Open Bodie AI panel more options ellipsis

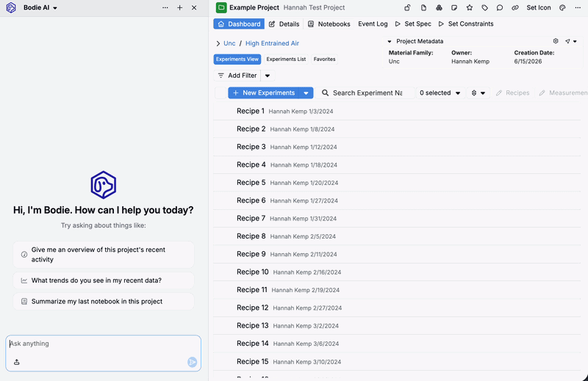coord(165,7)
